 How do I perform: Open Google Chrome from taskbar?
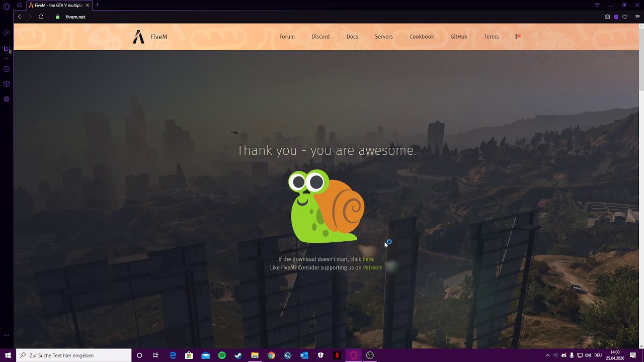click(271, 355)
